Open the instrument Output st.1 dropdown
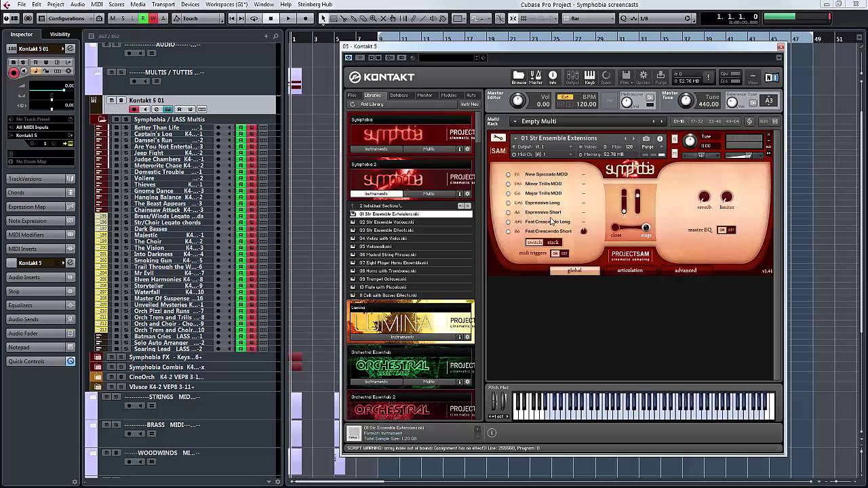Image resolution: width=868 pixels, height=488 pixels. [542, 146]
